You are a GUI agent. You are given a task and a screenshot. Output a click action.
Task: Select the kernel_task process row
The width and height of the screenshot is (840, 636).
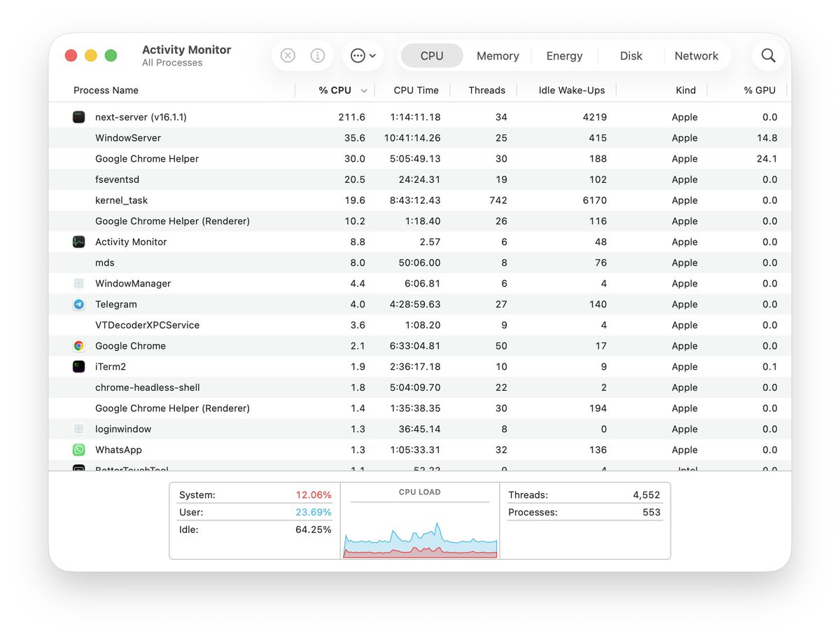pyautogui.click(x=420, y=200)
